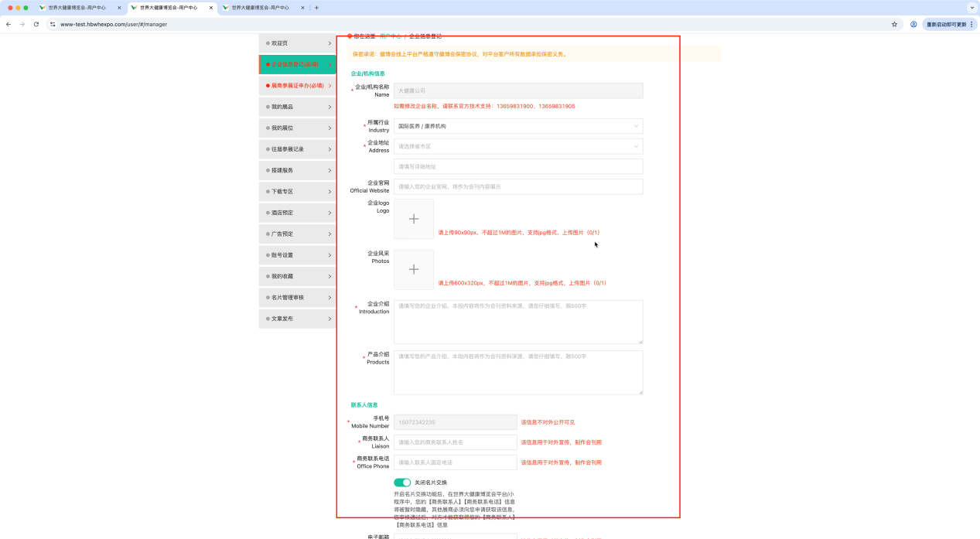Image resolution: width=980 pixels, height=539 pixels.
Task: Open the browser profile avatar icon
Action: pyautogui.click(x=913, y=24)
